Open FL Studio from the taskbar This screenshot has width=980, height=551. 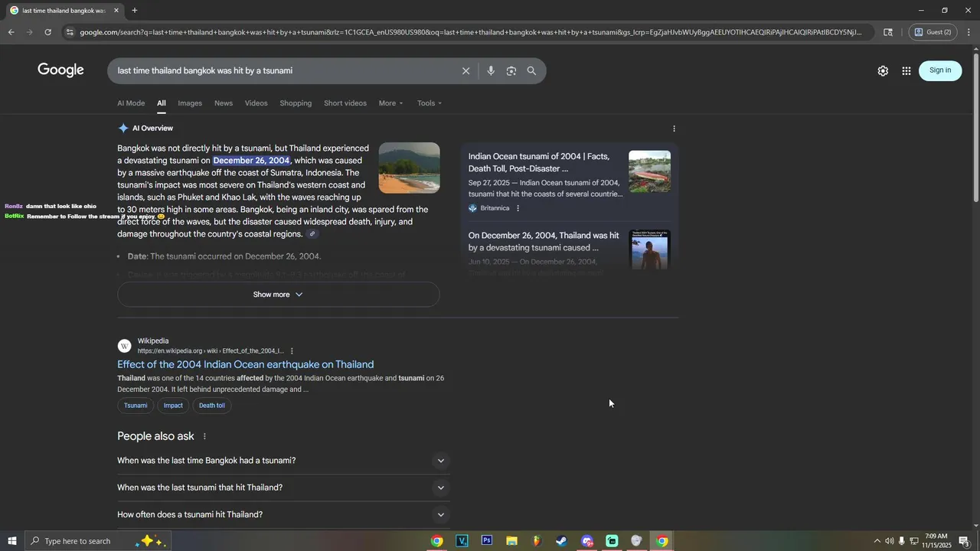pos(537,541)
